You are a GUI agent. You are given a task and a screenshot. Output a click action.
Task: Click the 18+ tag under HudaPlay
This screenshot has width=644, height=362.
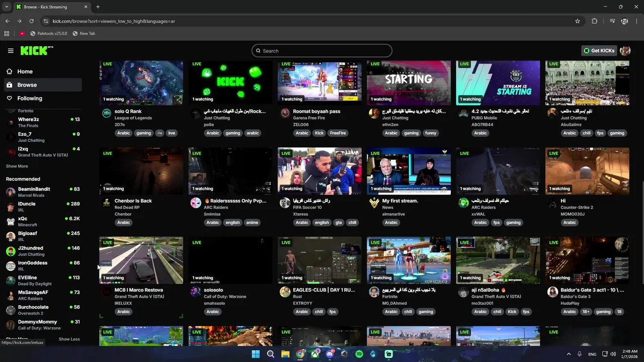coord(586,312)
